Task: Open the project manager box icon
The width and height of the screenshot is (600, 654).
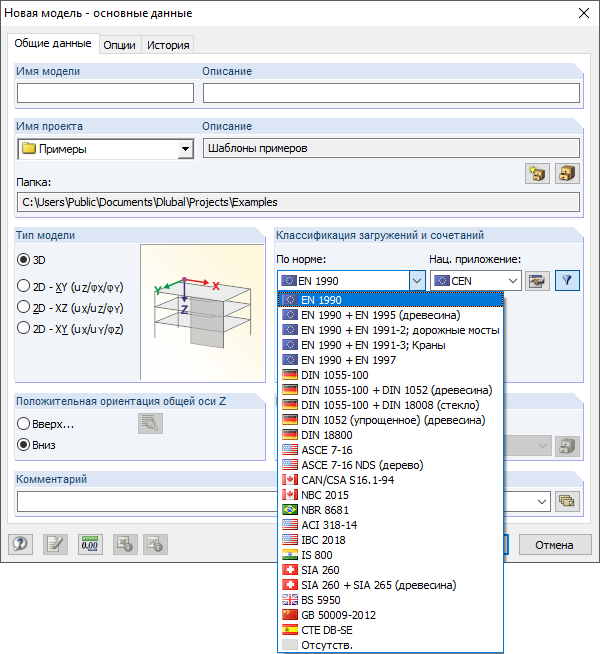Action: 567,173
